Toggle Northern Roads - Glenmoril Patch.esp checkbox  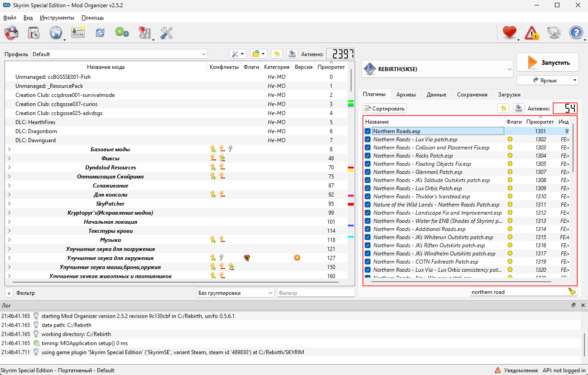[368, 172]
